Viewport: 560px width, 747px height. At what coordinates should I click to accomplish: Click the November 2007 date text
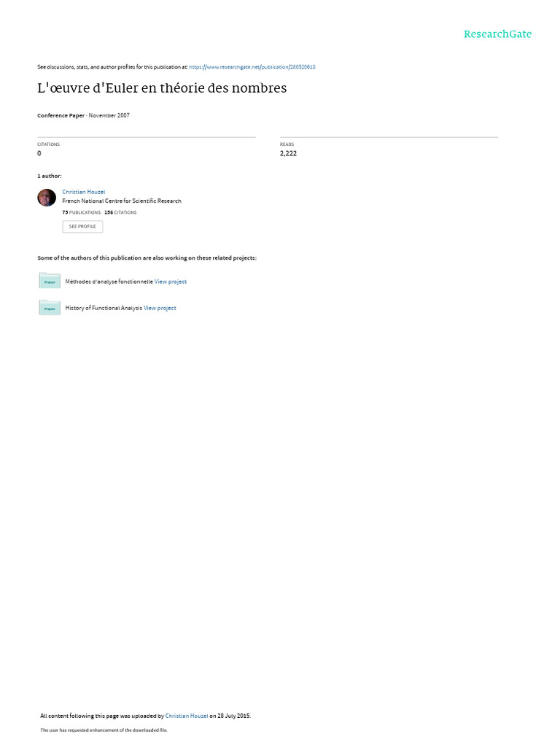point(109,115)
